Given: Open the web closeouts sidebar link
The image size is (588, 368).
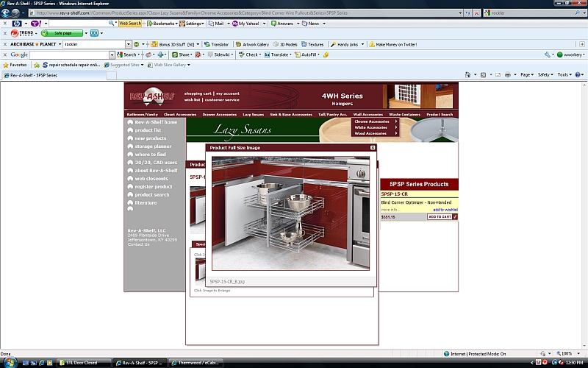Looking at the screenshot, I should click(151, 179).
